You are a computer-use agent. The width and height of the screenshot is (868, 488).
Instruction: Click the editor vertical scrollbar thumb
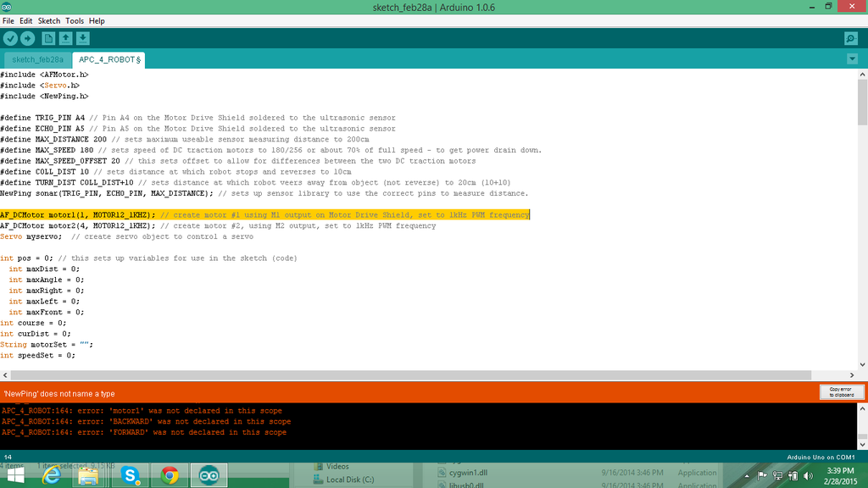pyautogui.click(x=862, y=103)
